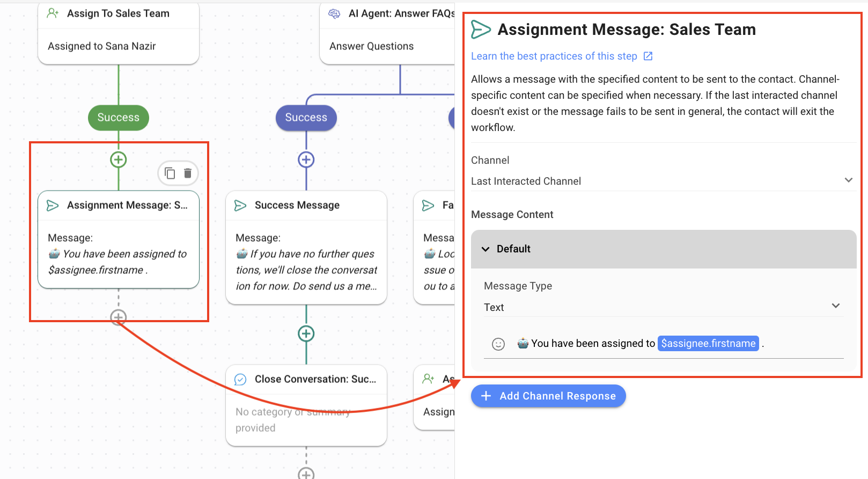The width and height of the screenshot is (868, 479).
Task: Click gray plus below Assignment Message step
Action: click(119, 317)
